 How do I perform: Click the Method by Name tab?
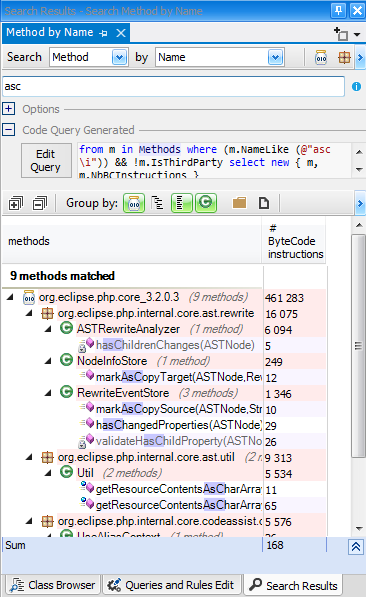(x=50, y=32)
